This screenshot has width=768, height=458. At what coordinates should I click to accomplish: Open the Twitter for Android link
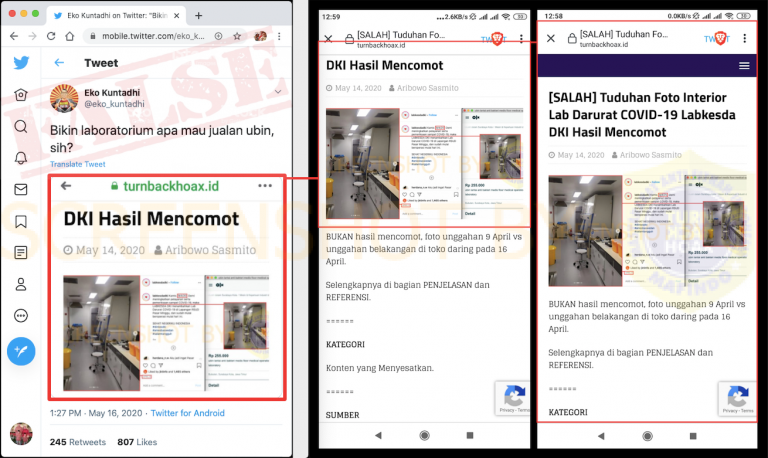click(x=188, y=413)
